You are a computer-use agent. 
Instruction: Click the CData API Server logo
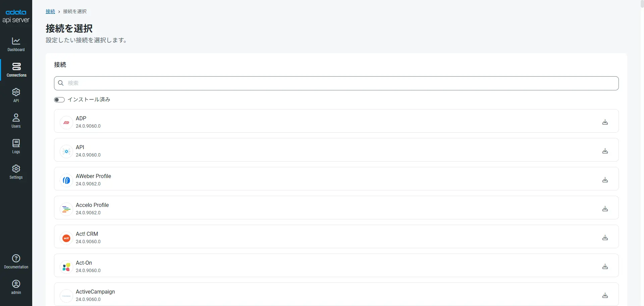tap(16, 16)
